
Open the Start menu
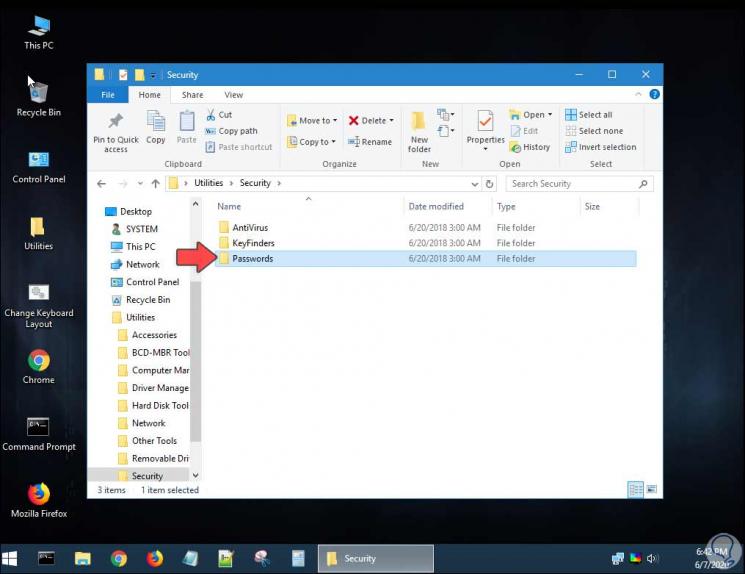coord(10,558)
